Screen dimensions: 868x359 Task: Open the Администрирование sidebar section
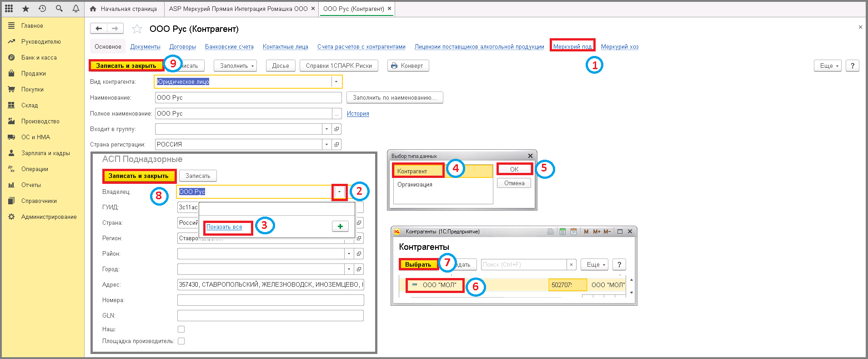[x=49, y=217]
